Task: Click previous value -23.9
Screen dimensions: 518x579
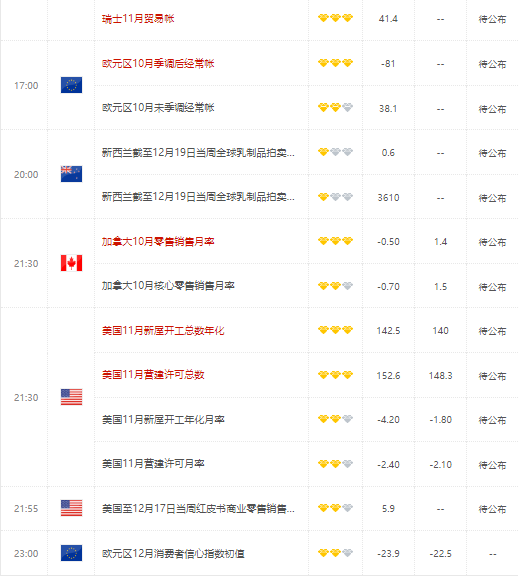Action: (x=388, y=554)
